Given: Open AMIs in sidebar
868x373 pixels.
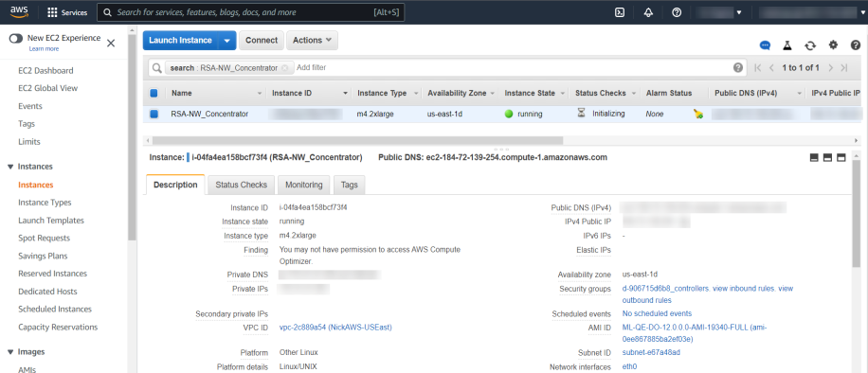Looking at the screenshot, I should point(27,369).
